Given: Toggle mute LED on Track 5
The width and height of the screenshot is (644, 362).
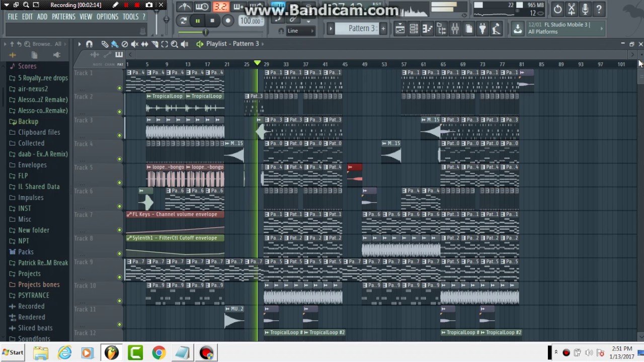Looking at the screenshot, I should (119, 183).
